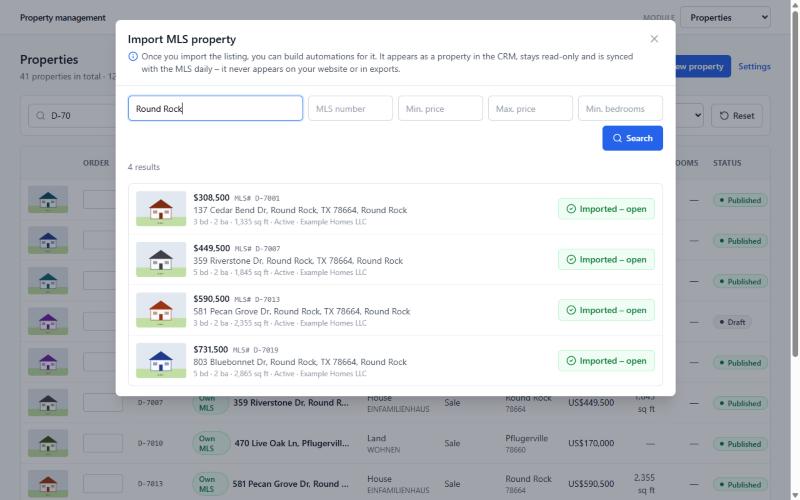Click the house thumbnail on the D-7010 row
This screenshot has height=500, width=800.
tap(48, 443)
